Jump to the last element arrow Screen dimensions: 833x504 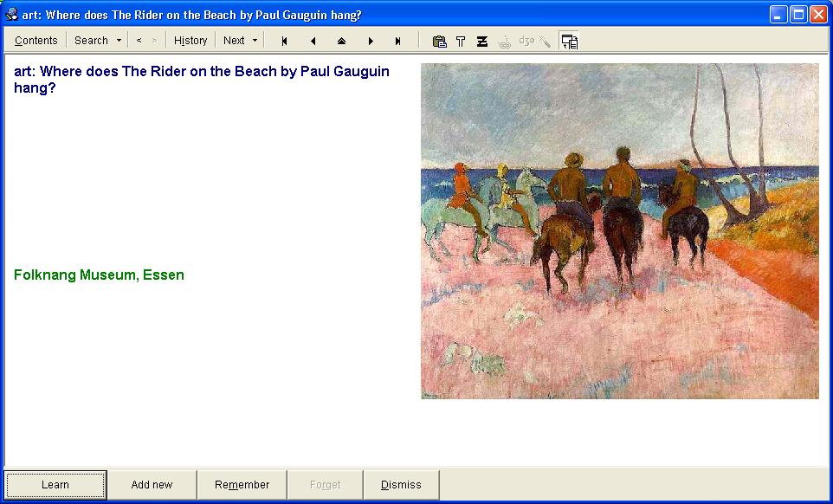tap(398, 41)
